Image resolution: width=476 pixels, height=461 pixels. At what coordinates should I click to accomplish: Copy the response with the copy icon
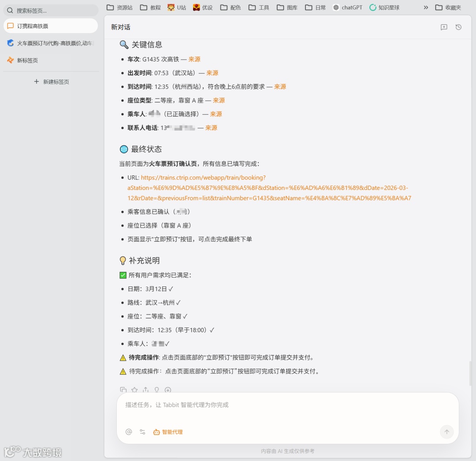click(x=123, y=390)
